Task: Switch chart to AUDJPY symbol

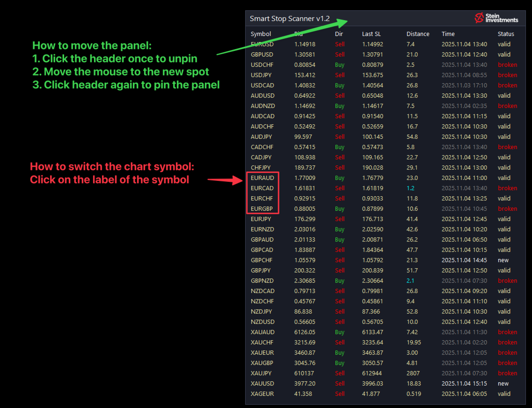Action: pos(261,137)
